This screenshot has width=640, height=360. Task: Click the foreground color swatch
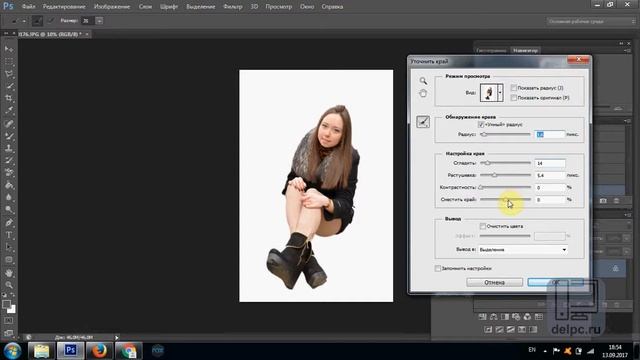click(6, 304)
